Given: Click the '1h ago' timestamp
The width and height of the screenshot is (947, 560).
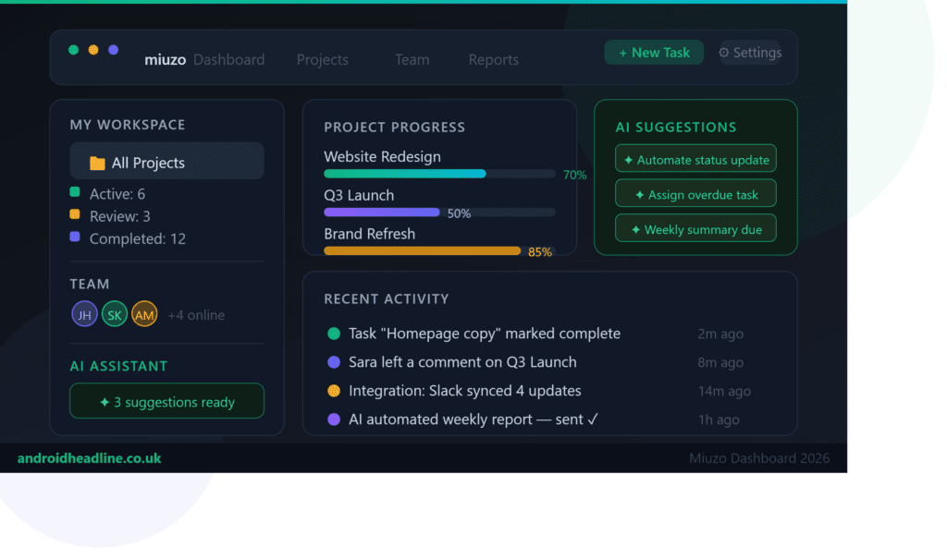Looking at the screenshot, I should pos(719,420).
